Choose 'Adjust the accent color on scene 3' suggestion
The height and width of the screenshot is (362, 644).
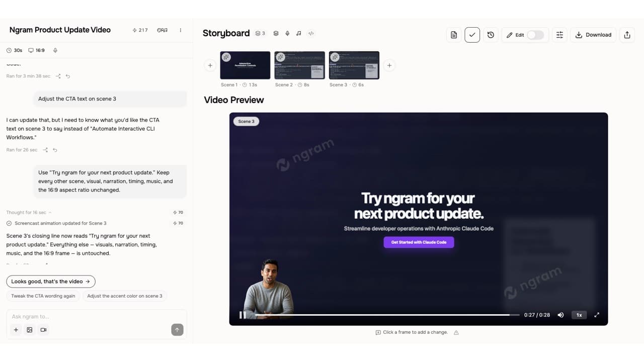coord(125,296)
